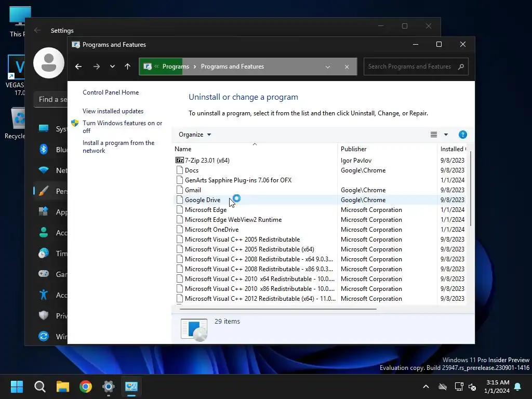Open Personalization brush icon in Settings
The width and height of the screenshot is (532, 399).
44,191
